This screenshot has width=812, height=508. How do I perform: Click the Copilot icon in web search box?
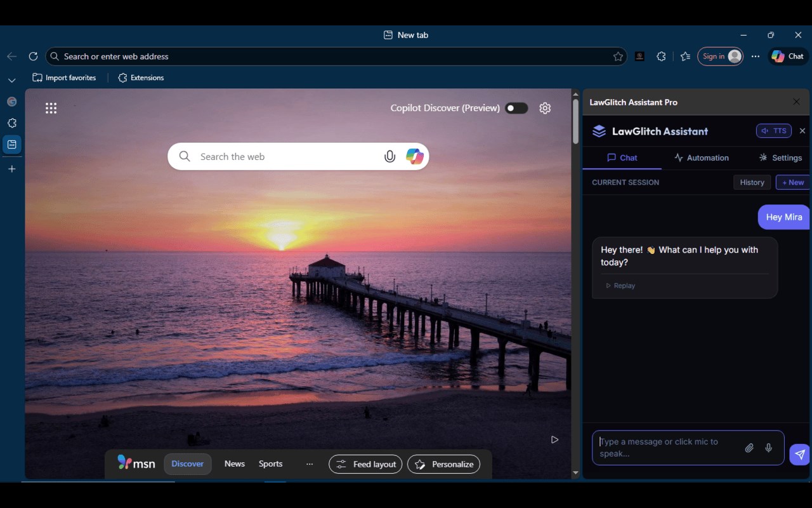point(415,156)
